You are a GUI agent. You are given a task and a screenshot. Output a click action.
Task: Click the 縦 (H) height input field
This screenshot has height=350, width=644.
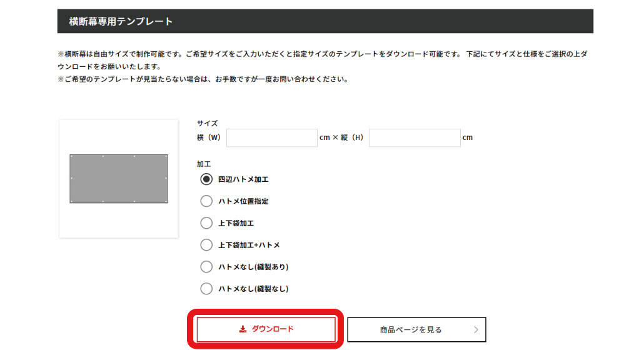tap(415, 138)
